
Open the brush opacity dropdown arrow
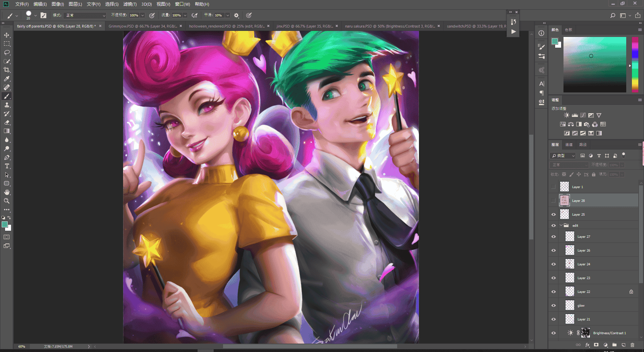pos(143,15)
